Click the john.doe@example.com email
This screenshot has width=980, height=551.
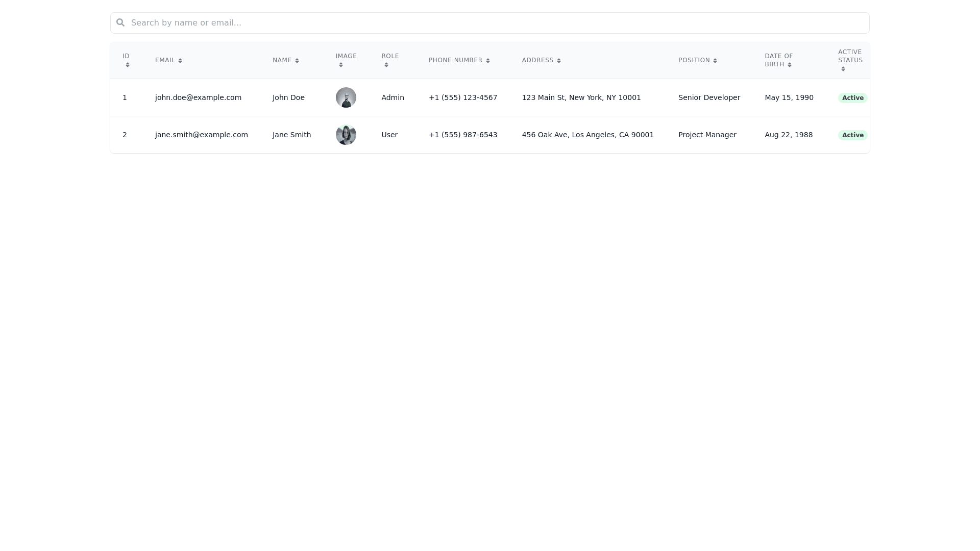[x=198, y=97]
